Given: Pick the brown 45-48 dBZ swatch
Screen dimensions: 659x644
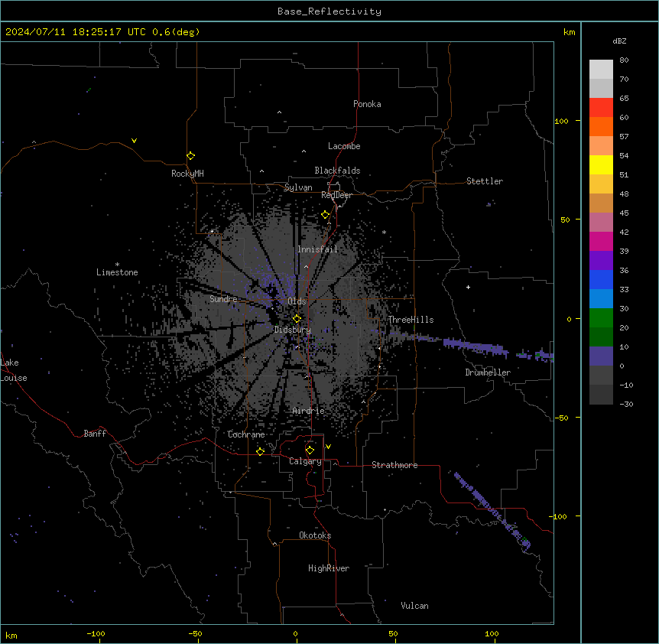Looking at the screenshot, I should [x=601, y=203].
